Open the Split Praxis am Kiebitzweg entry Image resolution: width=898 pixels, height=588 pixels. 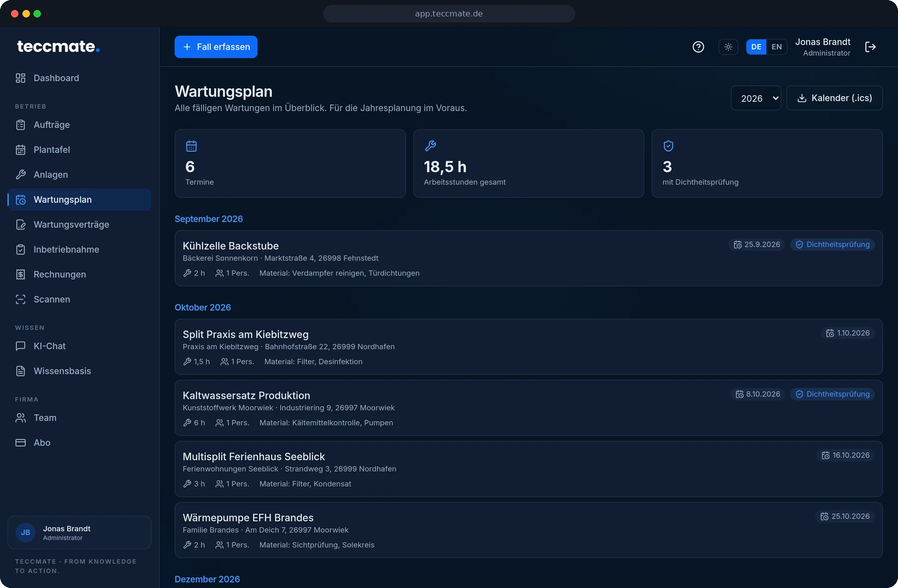tap(528, 347)
